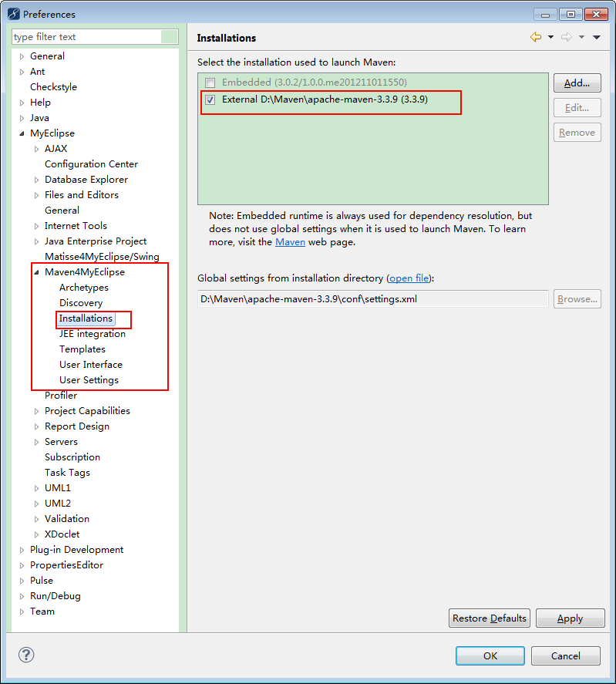616x684 pixels.
Task: Expand the Run/Debug tree node
Action: click(x=22, y=596)
